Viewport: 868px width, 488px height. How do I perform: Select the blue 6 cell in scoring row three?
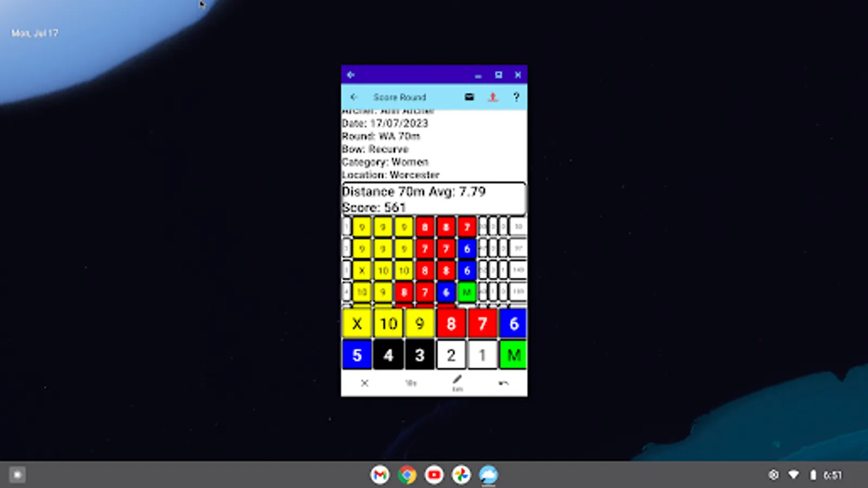pyautogui.click(x=467, y=270)
